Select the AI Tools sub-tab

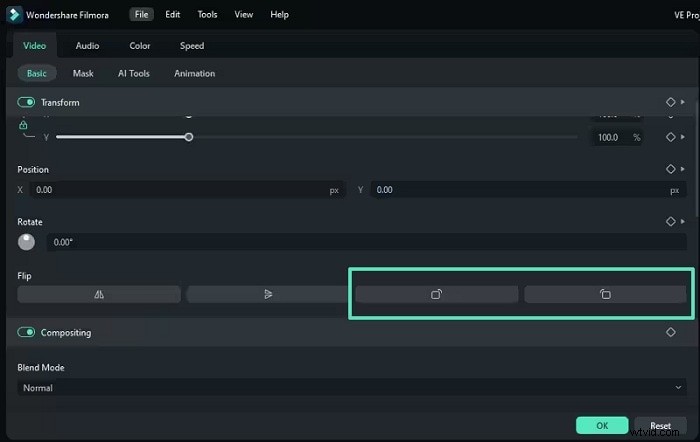click(x=133, y=73)
